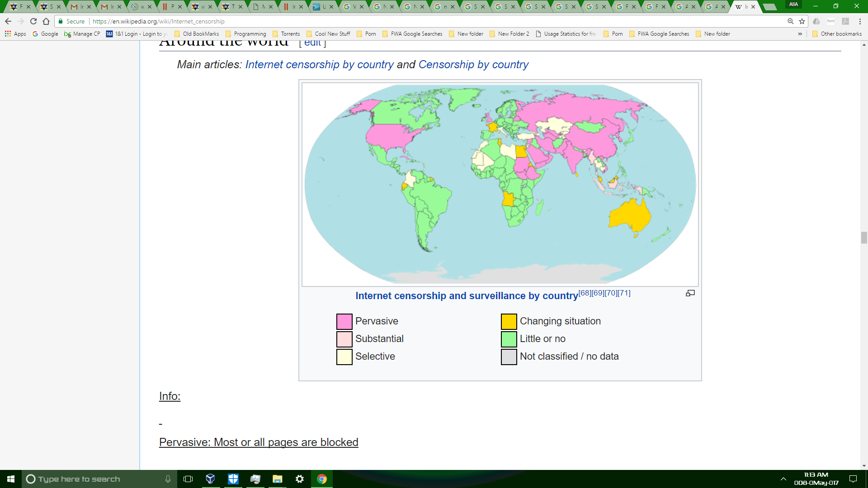Show hidden system tray icons
The width and height of the screenshot is (868, 488).
[x=783, y=479]
